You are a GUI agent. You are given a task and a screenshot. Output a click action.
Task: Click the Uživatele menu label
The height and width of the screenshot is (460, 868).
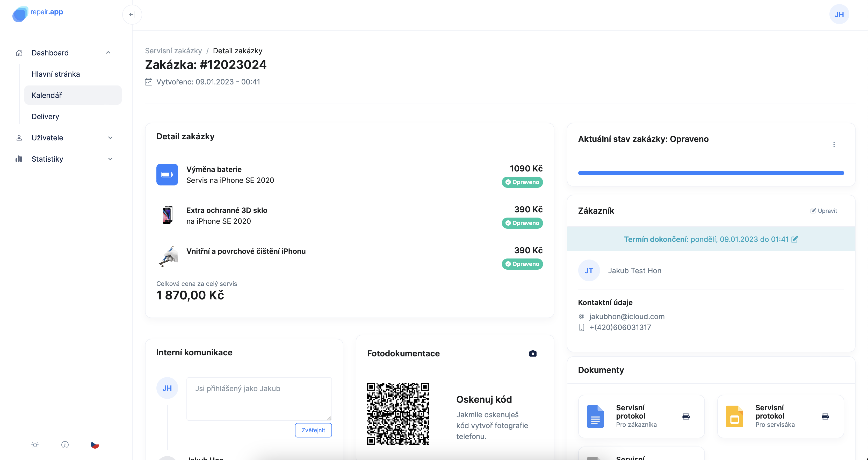pos(47,138)
